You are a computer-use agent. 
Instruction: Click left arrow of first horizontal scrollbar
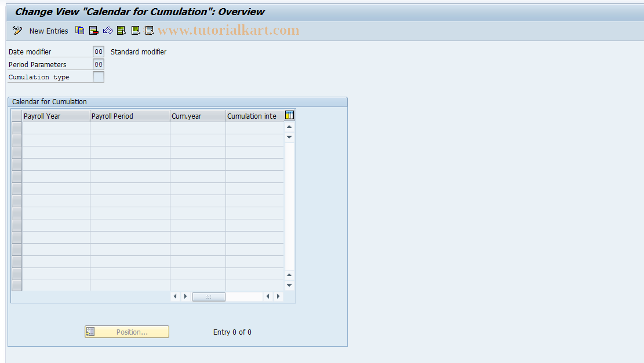tap(176, 296)
